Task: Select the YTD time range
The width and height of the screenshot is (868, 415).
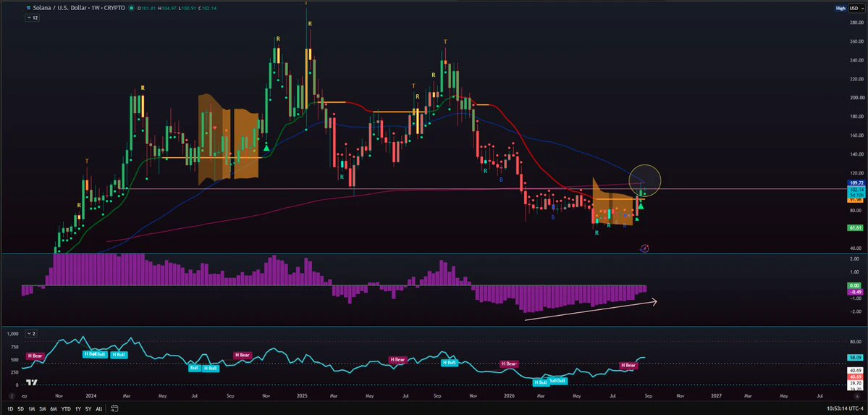Action: coord(66,409)
